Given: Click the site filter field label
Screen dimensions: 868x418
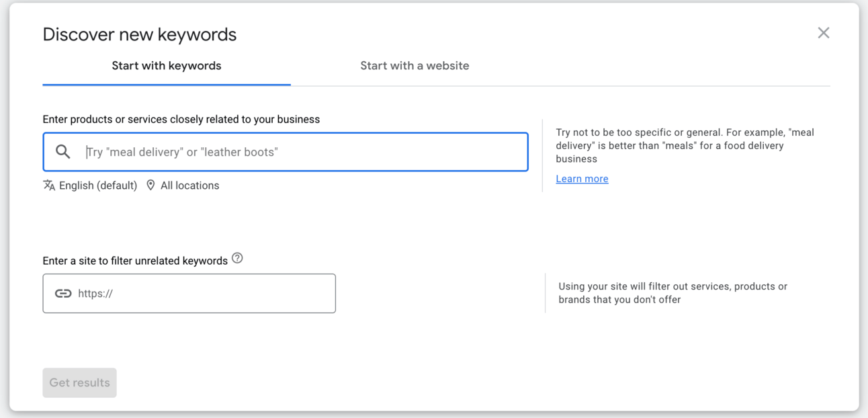Looking at the screenshot, I should tap(135, 261).
